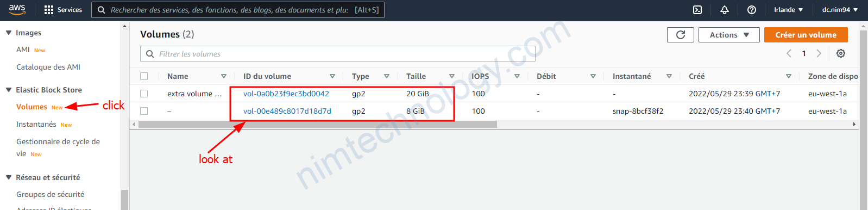Image resolution: width=868 pixels, height=210 pixels.
Task: Open the AWS home logo
Action: 17,9
